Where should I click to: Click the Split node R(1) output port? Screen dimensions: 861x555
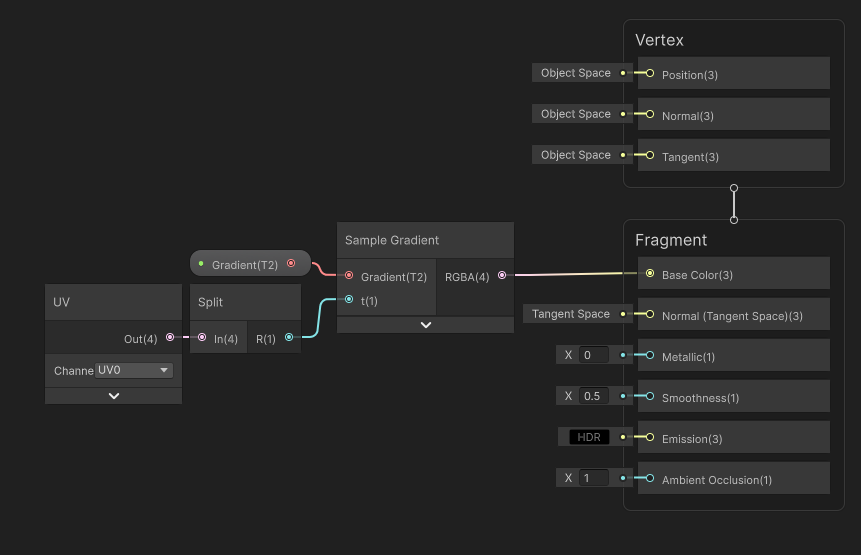pos(289,338)
